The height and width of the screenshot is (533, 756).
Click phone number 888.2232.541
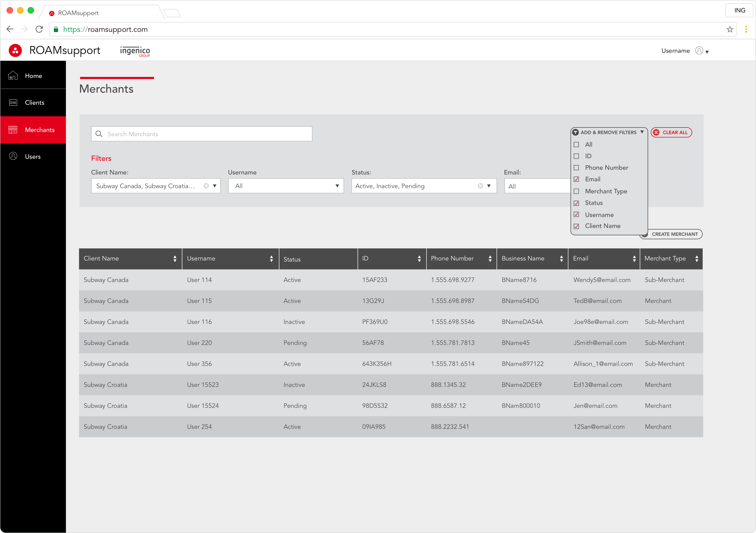[450, 427]
